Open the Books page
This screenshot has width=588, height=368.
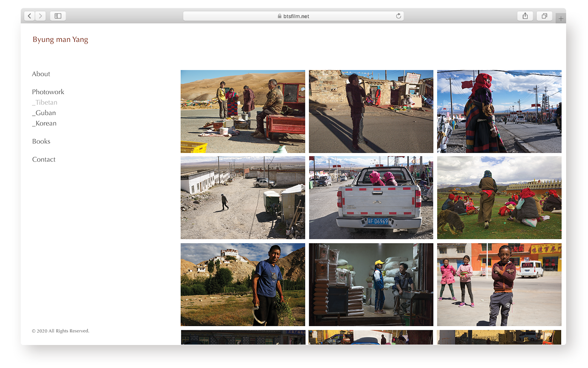41,141
